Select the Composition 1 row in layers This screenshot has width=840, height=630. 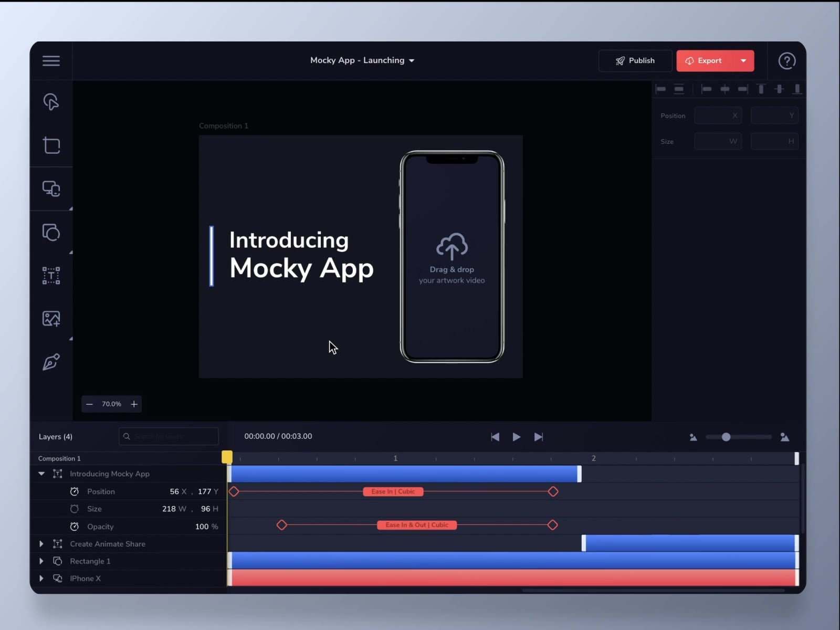pyautogui.click(x=128, y=458)
